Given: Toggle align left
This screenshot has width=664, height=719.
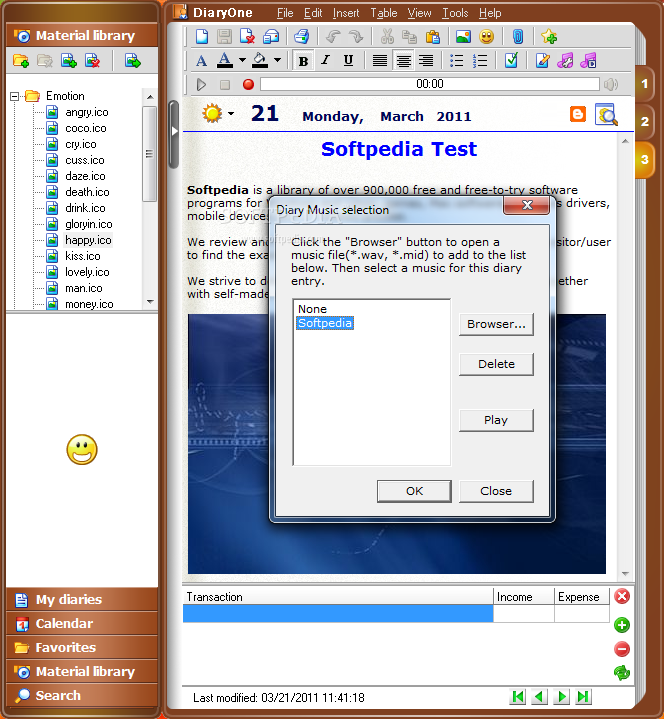Looking at the screenshot, I should [380, 61].
